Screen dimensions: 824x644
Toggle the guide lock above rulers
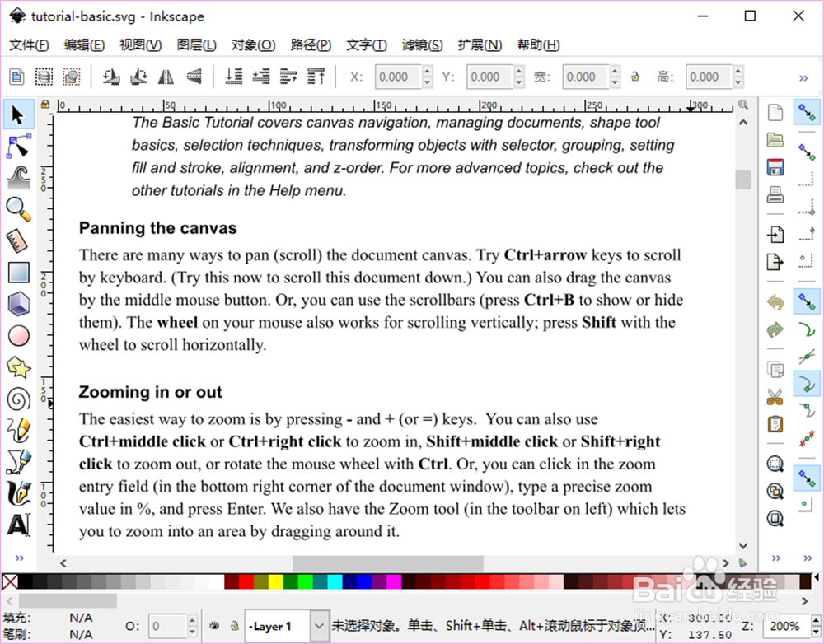[45, 105]
